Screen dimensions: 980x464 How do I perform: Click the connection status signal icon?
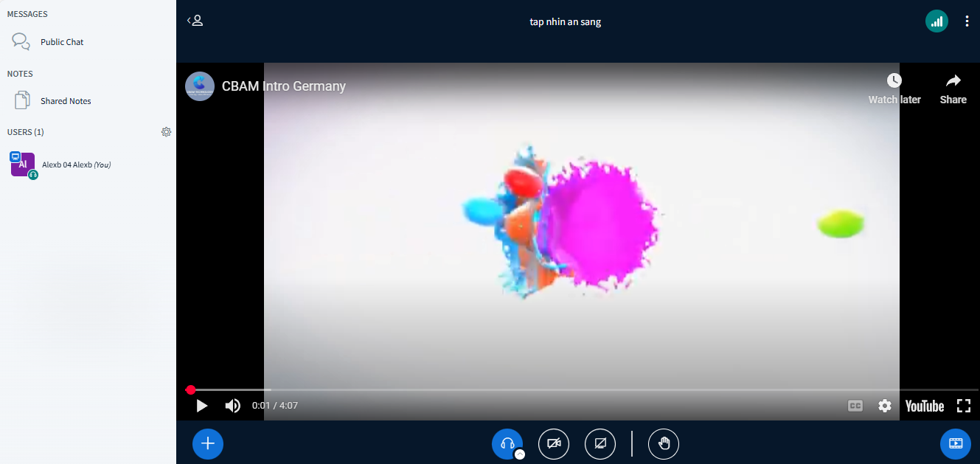[x=936, y=21]
